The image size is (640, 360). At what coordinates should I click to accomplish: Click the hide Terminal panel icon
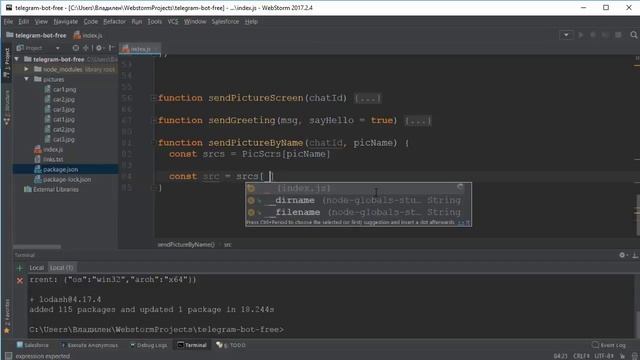coord(635,255)
